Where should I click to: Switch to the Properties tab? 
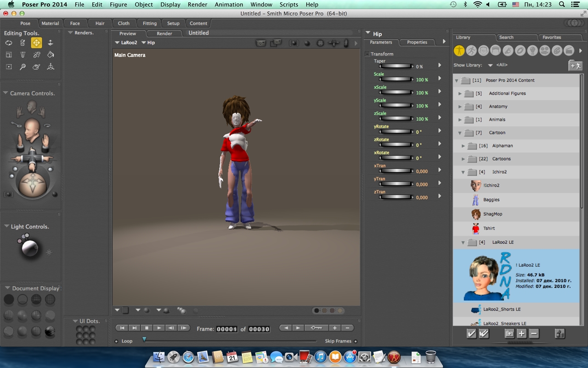[417, 42]
